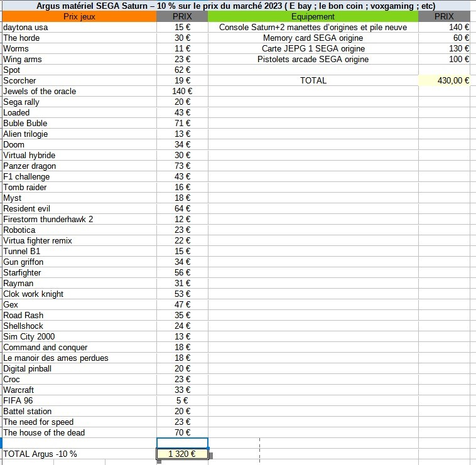The width and height of the screenshot is (476, 465).
Task: Select 'The house of the dead' cell
Action: (79, 432)
